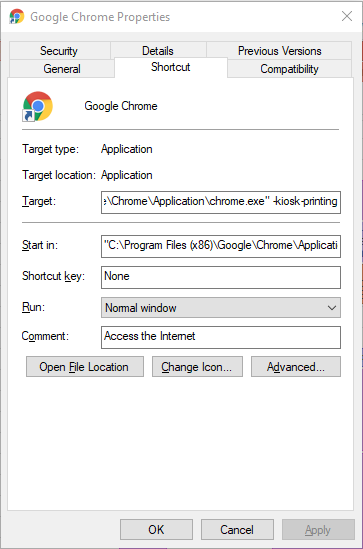Switch to the Compatibility tab
This screenshot has height=549, width=363.
pyautogui.click(x=289, y=69)
